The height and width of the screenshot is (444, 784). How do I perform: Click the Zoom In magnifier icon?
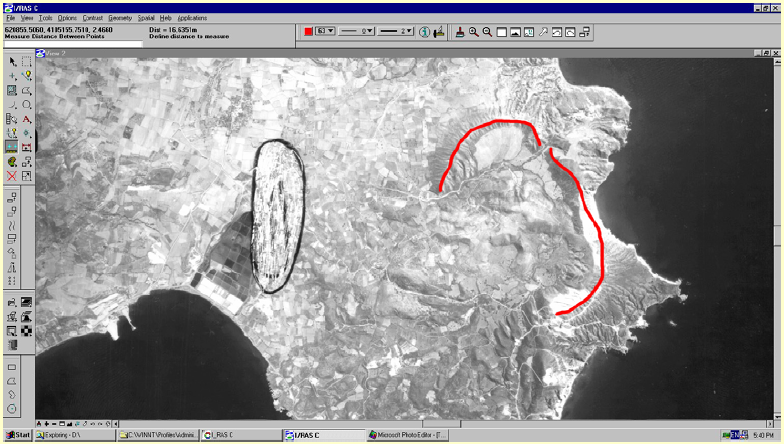[x=473, y=32]
